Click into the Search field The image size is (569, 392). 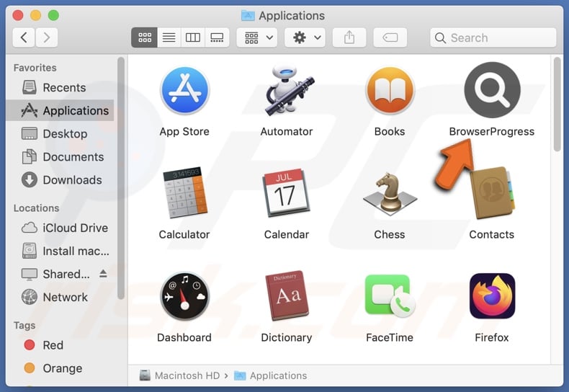coord(493,37)
